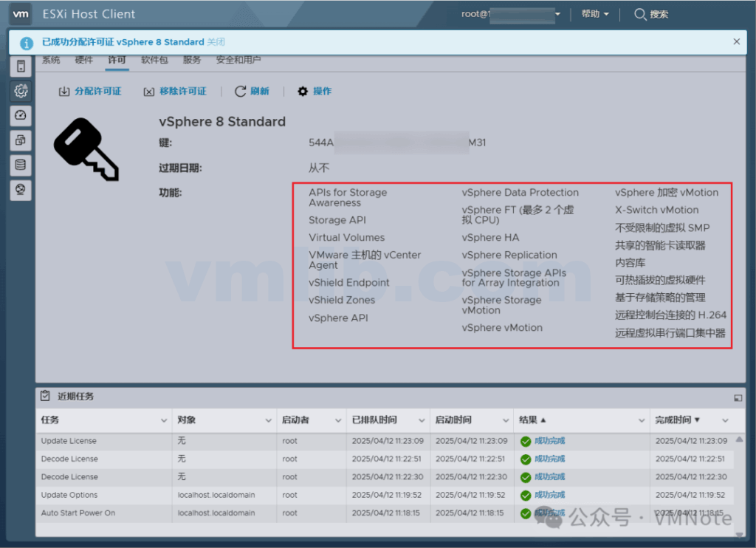The width and height of the screenshot is (756, 548).
Task: Click 关闭 link in the notification banner
Action: [216, 42]
